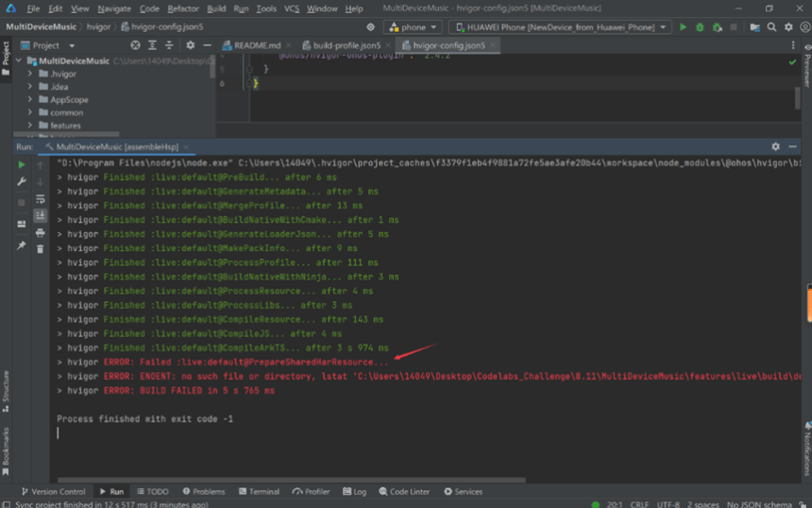The image size is (812, 508).
Task: Click the stop button in main toolbar
Action: point(734,27)
